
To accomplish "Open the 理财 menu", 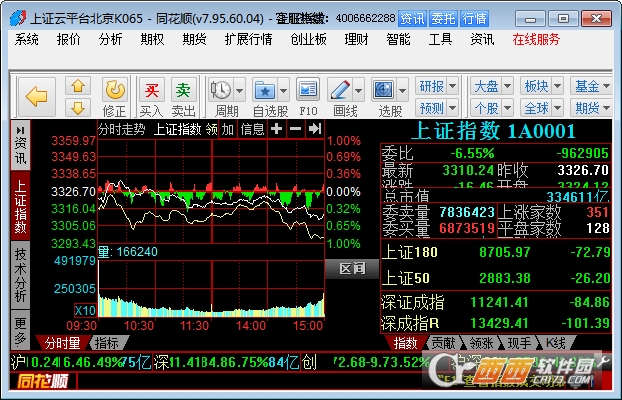I will 356,39.
